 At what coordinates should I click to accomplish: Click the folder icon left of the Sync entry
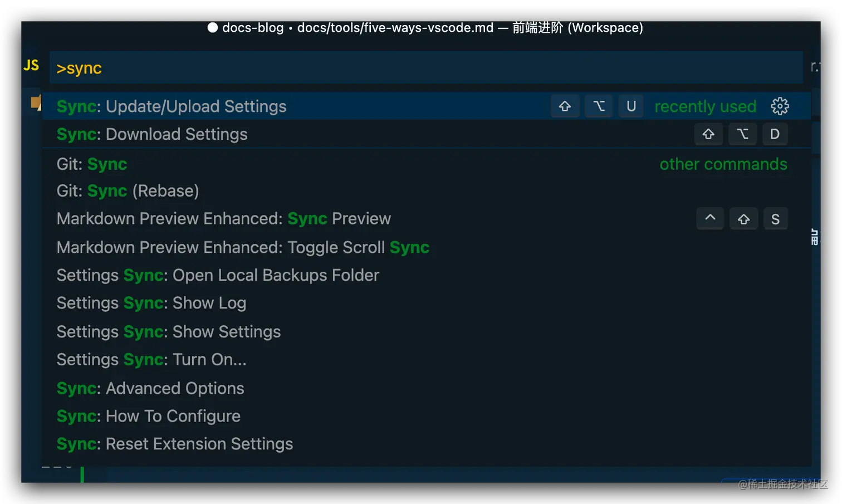pos(36,103)
